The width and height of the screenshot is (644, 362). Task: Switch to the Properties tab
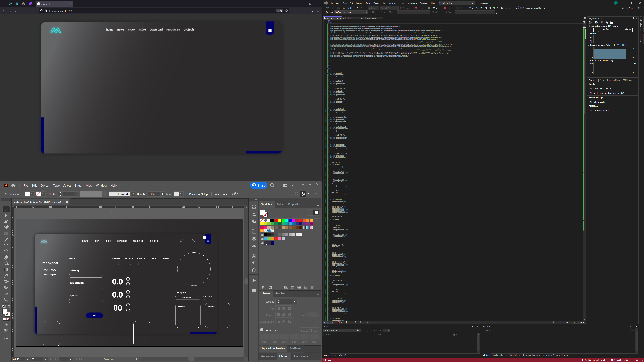click(294, 204)
